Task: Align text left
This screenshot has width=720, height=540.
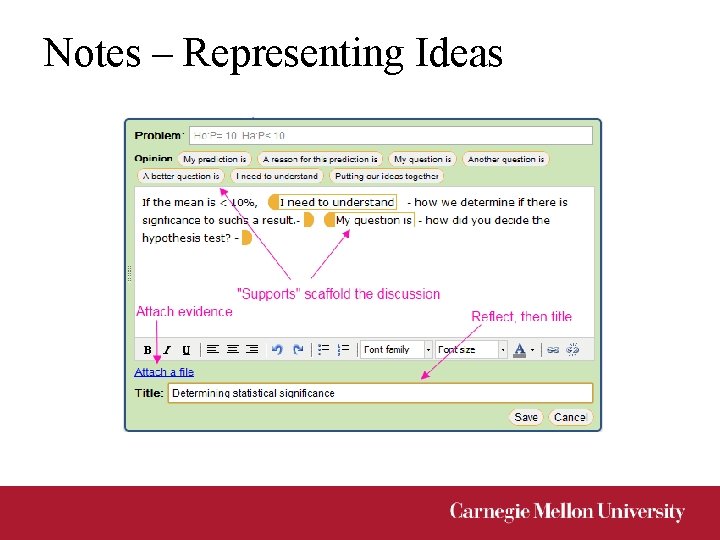Action: [212, 349]
